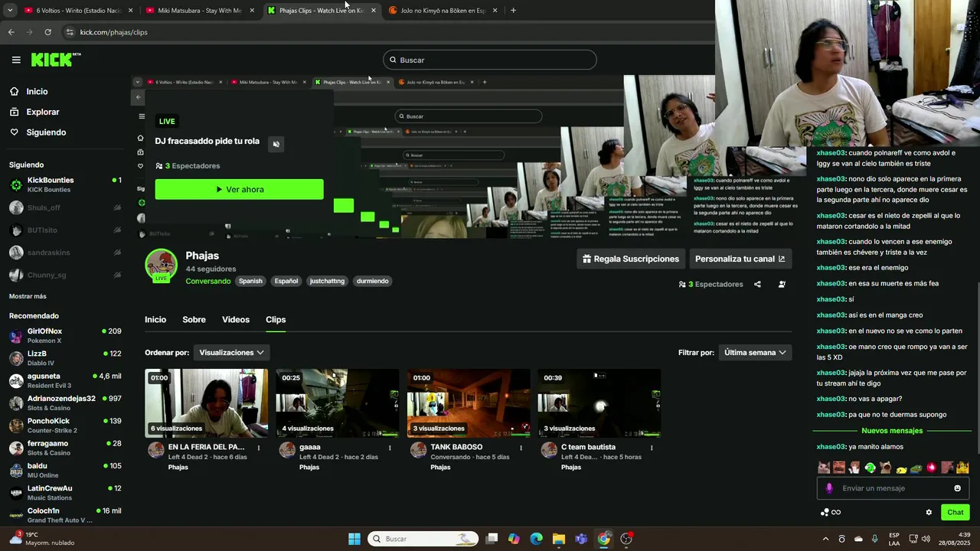Click the Phajas channel avatar
980x551 pixels.
tap(161, 265)
